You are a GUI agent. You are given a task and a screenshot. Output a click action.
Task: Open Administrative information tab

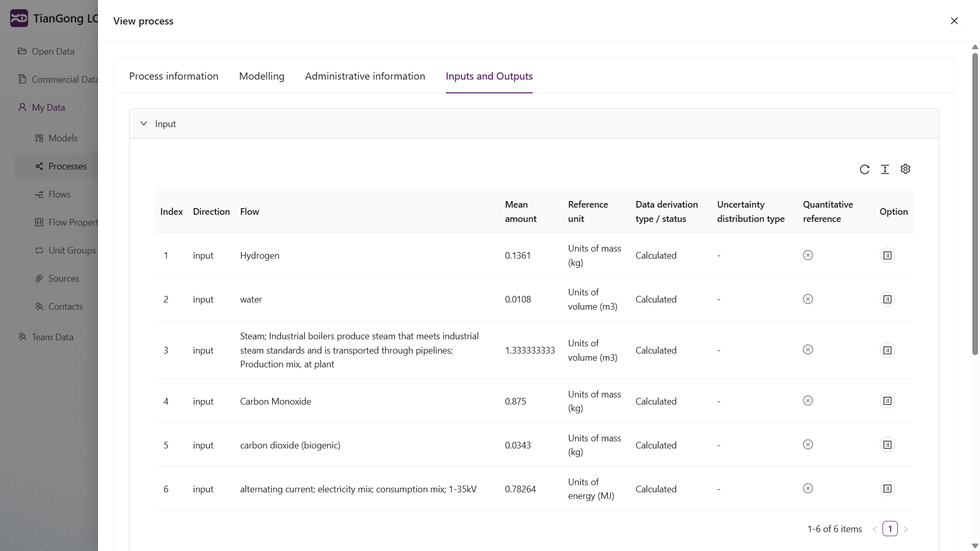(364, 76)
